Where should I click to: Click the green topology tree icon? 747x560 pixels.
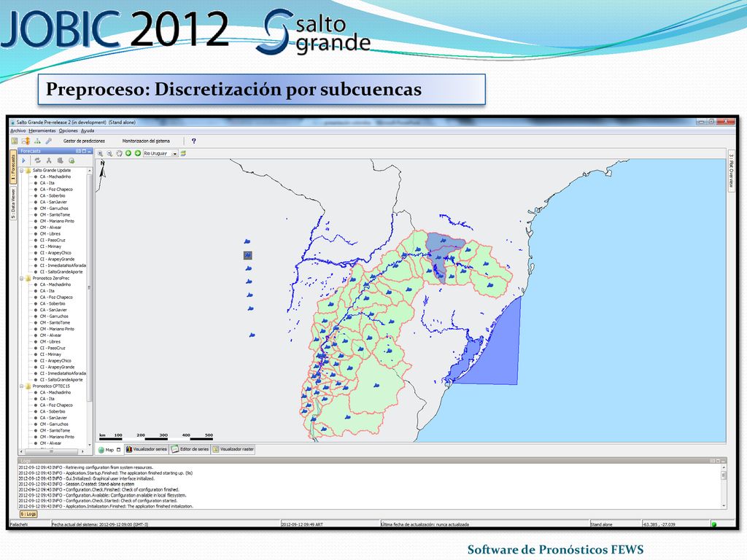click(x=37, y=141)
